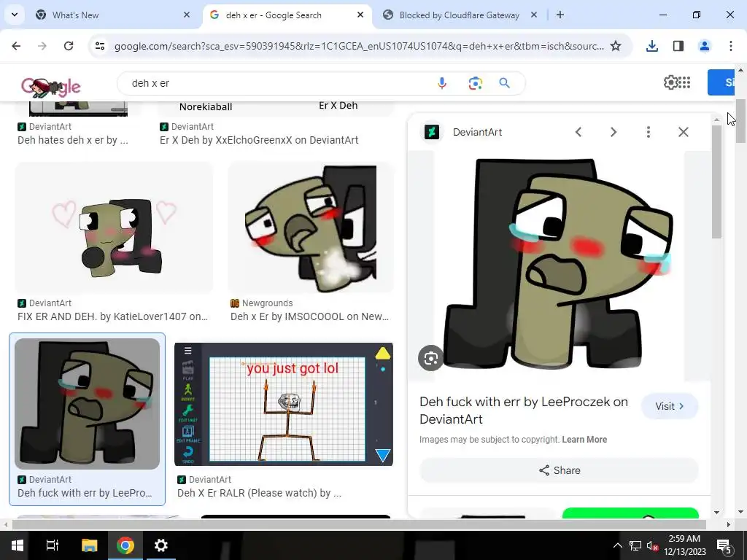
Task: Search by image with Google Lens
Action: point(475,83)
